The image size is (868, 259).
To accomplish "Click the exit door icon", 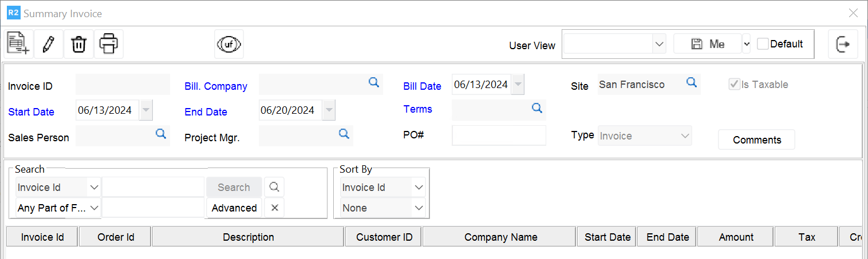I will click(x=843, y=44).
